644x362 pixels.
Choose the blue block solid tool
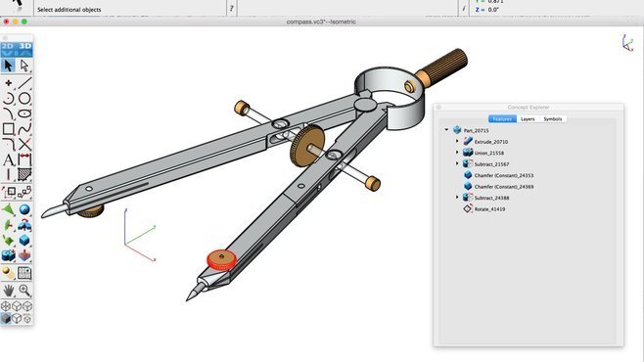click(24, 240)
